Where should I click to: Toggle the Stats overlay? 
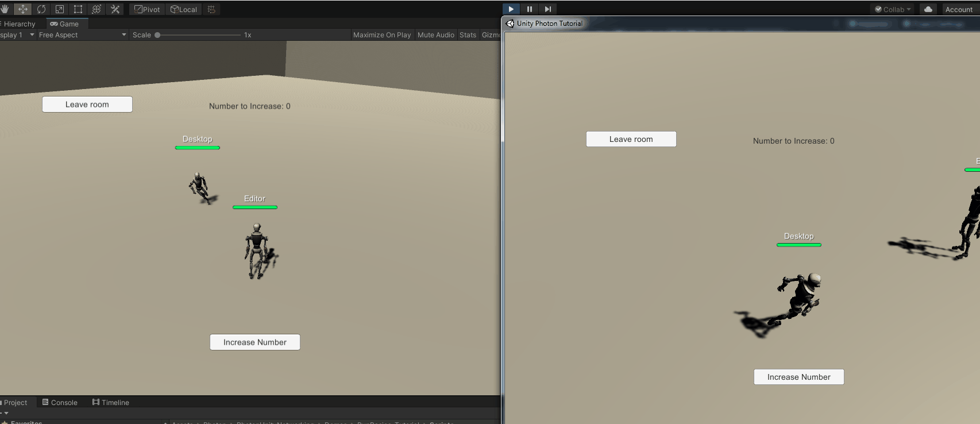468,35
